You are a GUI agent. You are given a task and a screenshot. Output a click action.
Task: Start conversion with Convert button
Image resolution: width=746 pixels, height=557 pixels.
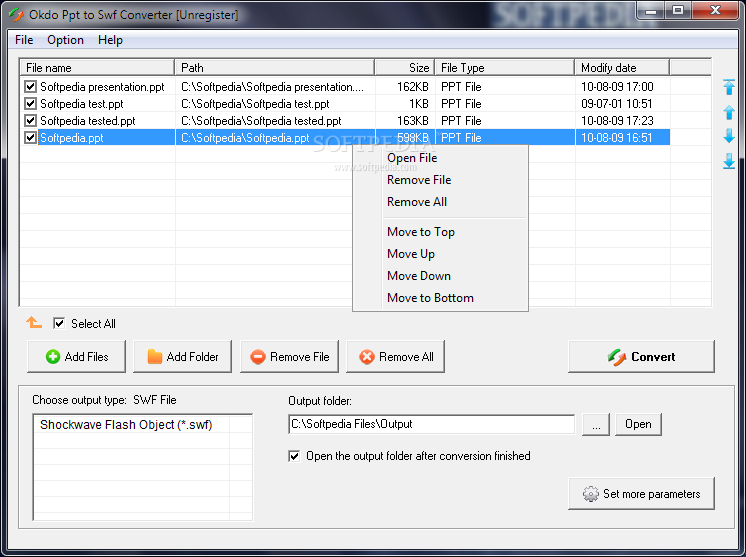coord(641,356)
